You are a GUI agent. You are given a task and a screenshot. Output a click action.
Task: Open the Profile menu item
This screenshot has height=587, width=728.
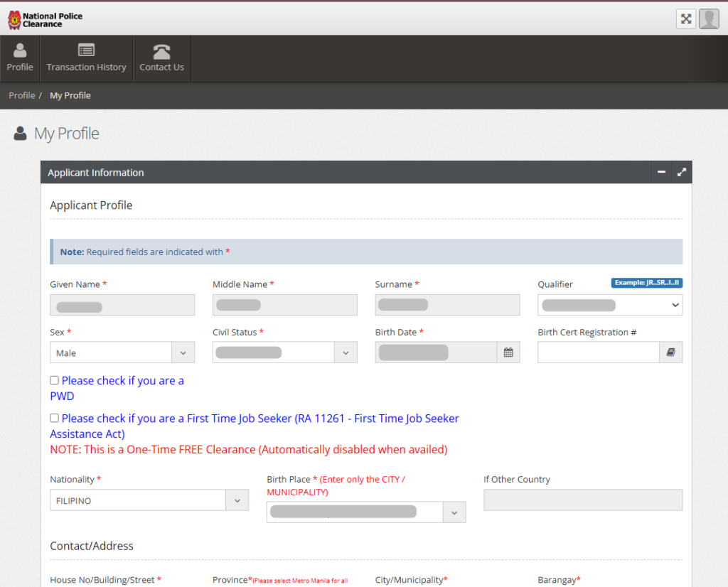coord(20,58)
